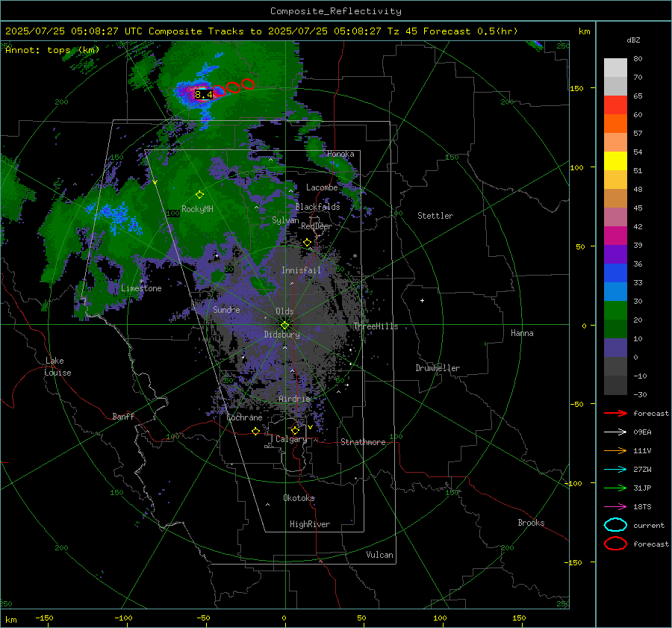Click the 'Forecast 0.5(hr)' header text

coord(470,31)
